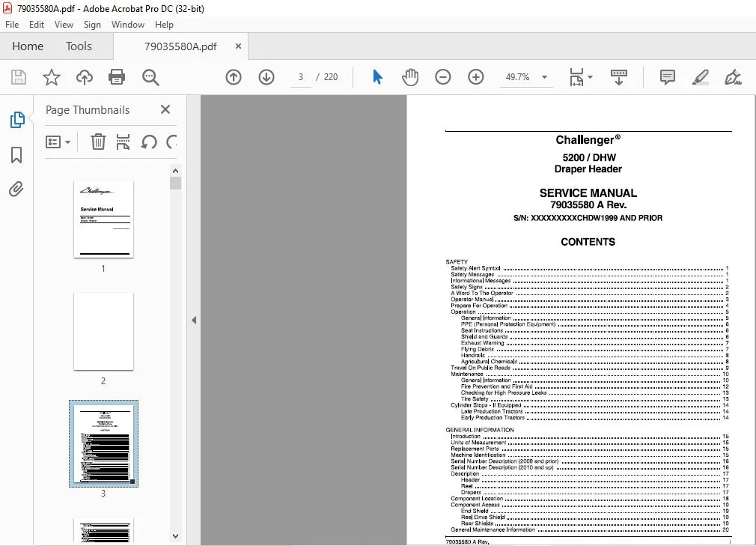Open the Attachments paperclip icon

click(x=16, y=189)
